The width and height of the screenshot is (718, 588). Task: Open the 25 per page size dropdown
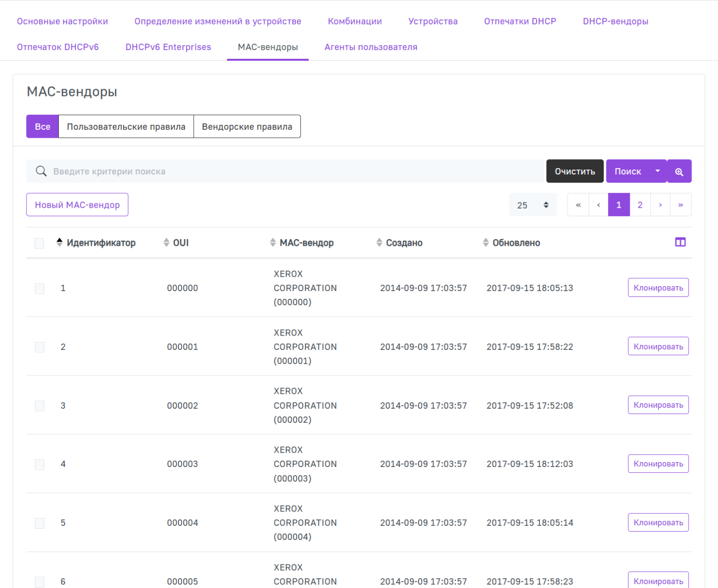(532, 205)
